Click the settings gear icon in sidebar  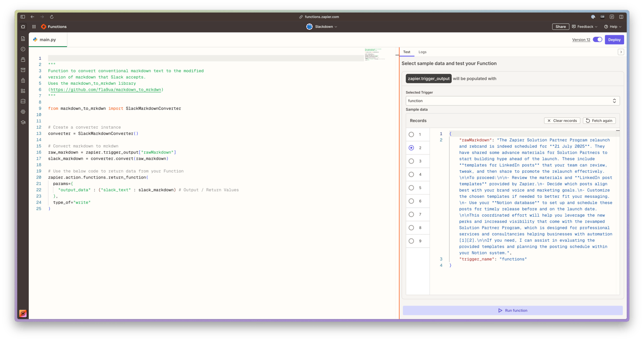pyautogui.click(x=23, y=111)
